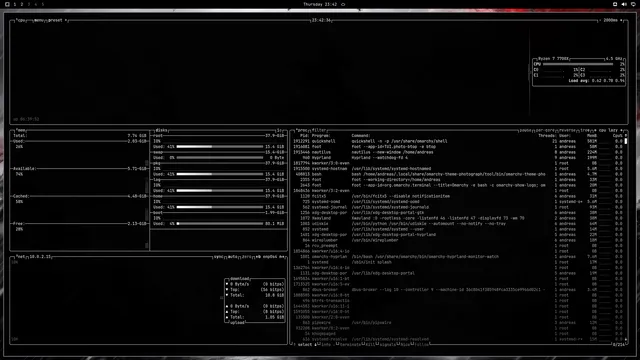Toggle net sync scaling option

(218, 257)
